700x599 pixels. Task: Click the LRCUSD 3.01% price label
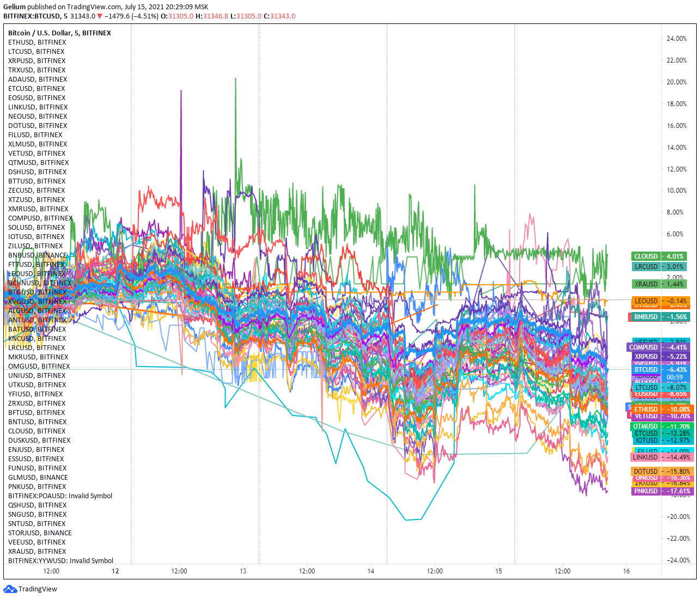point(658,267)
